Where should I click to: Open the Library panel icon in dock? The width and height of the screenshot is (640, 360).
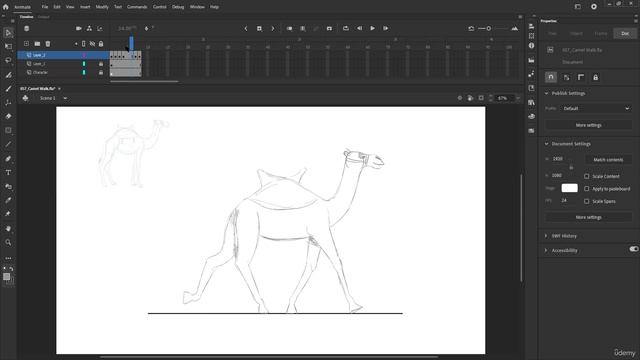[x=531, y=102]
